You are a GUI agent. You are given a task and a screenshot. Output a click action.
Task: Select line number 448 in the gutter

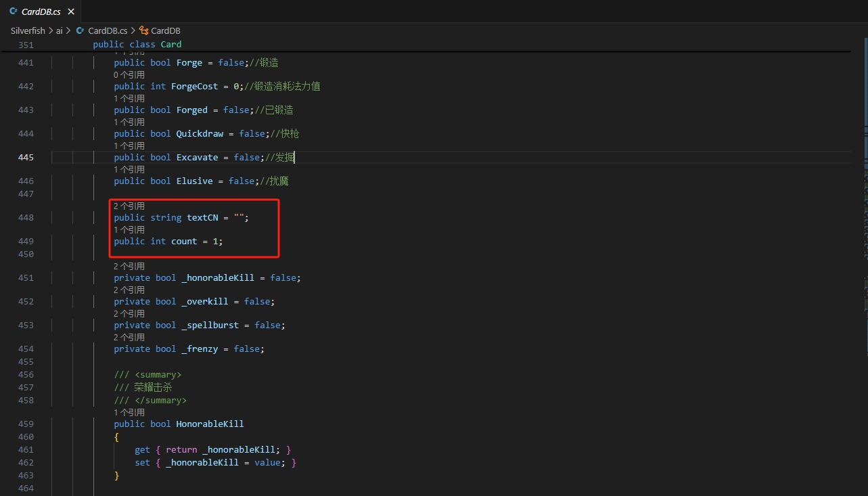click(x=26, y=218)
